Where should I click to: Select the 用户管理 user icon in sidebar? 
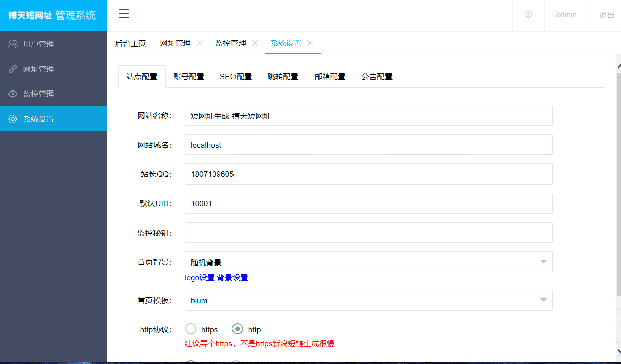pyautogui.click(x=12, y=43)
